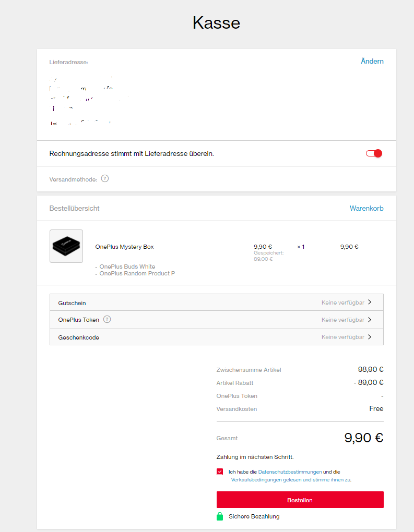The width and height of the screenshot is (414, 532).
Task: Click Keine verfügbar in OnePlus Token row
Action: pos(342,320)
